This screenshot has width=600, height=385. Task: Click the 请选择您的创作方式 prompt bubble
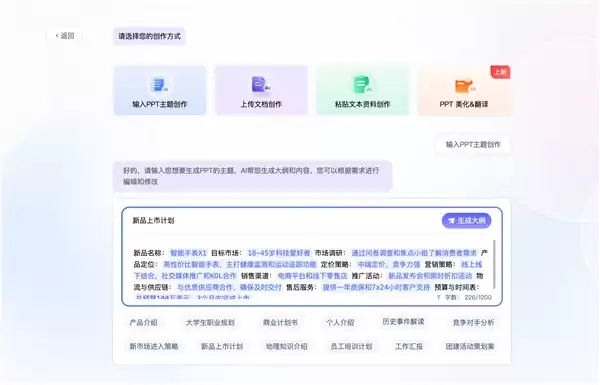[149, 36]
